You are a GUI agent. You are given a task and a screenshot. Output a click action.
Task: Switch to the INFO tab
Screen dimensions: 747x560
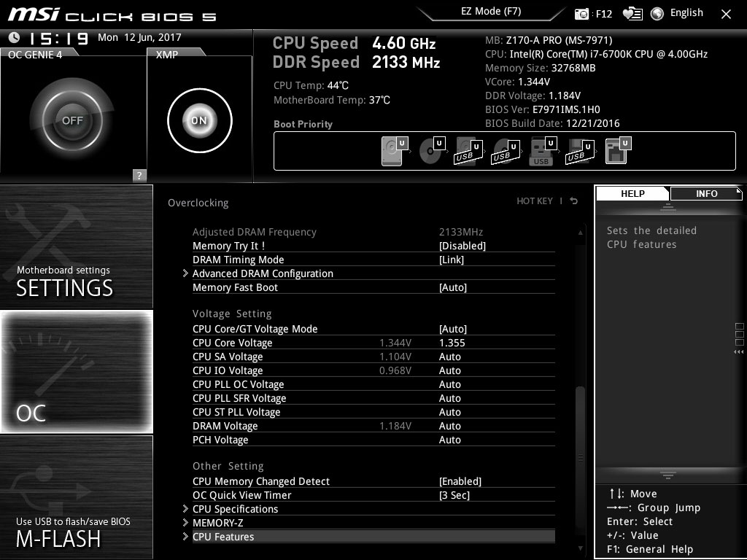pos(706,193)
